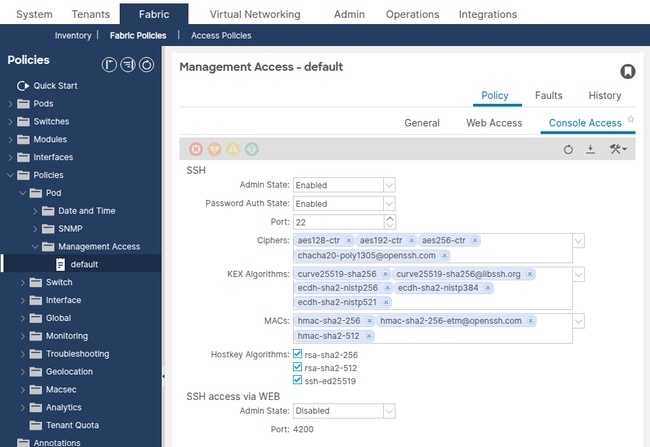Remove curve25519-sha256@libssh.org KEX tag
650x447 pixels.
[530, 274]
